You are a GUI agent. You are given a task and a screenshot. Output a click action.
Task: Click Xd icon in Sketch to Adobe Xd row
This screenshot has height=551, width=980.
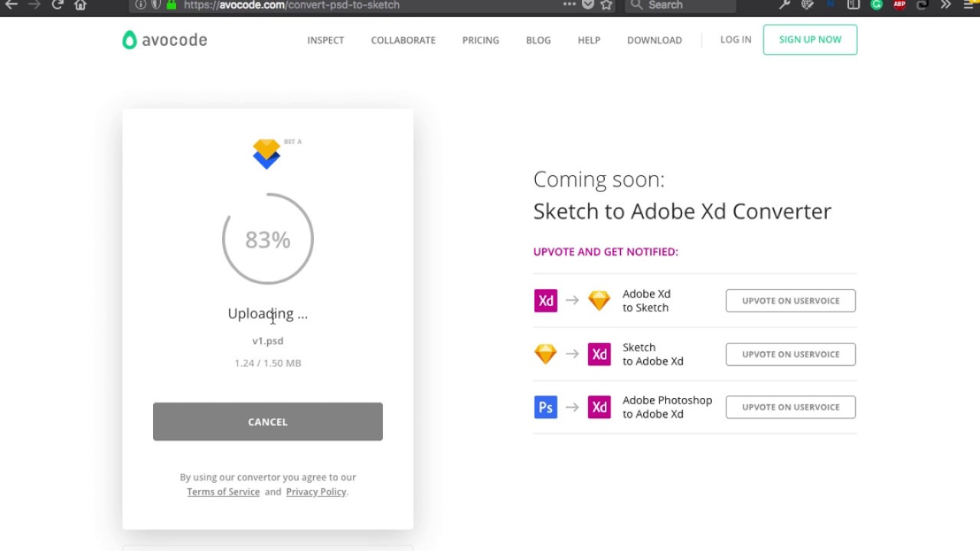coord(599,354)
